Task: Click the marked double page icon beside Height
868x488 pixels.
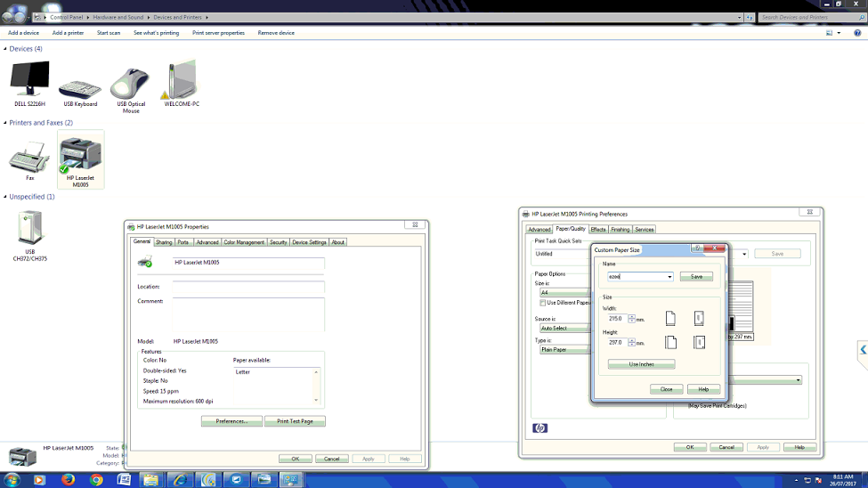Action: click(699, 342)
